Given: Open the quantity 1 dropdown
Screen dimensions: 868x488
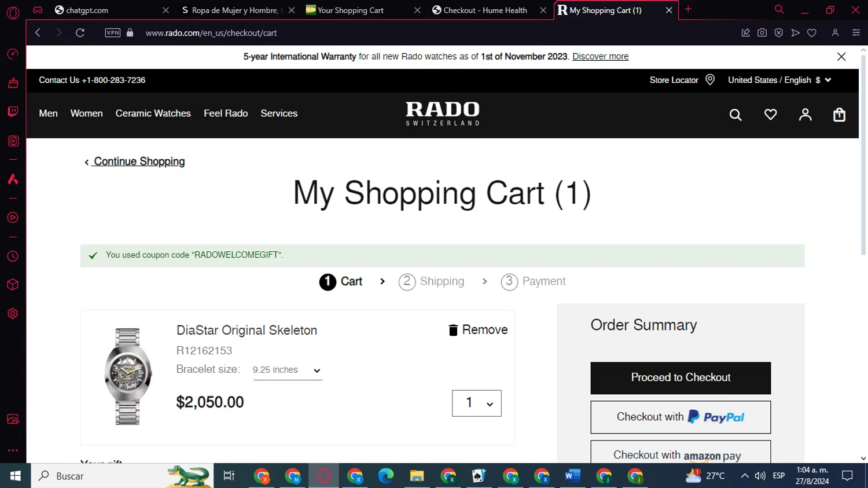Looking at the screenshot, I should (476, 403).
